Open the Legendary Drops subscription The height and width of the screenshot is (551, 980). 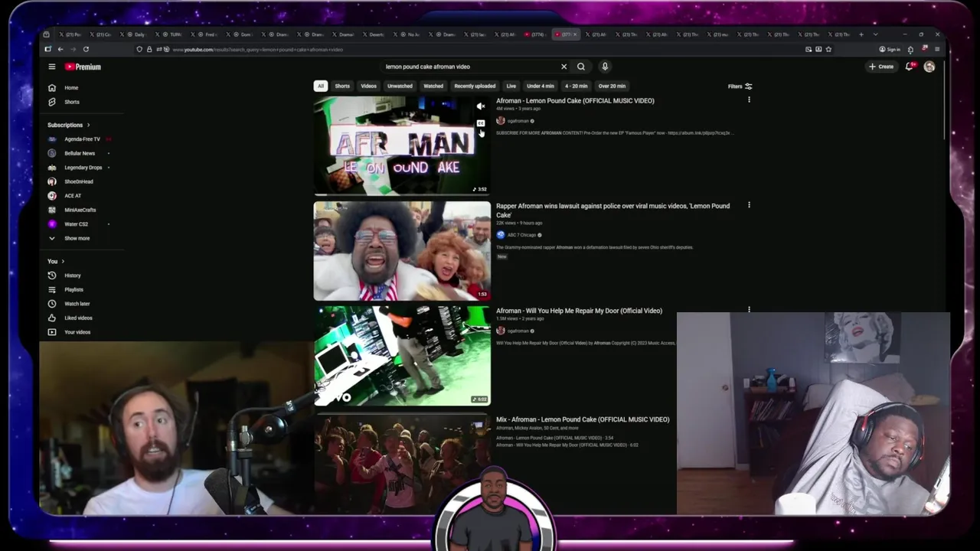coord(82,168)
